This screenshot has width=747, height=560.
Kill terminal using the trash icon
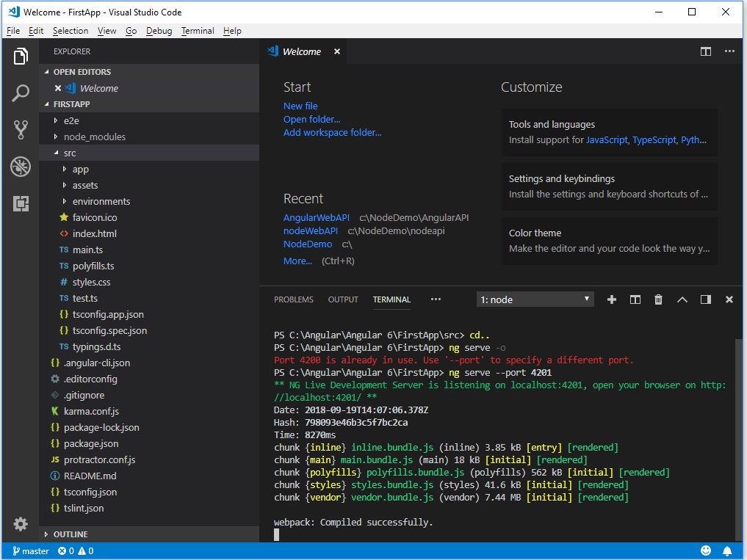tap(658, 299)
